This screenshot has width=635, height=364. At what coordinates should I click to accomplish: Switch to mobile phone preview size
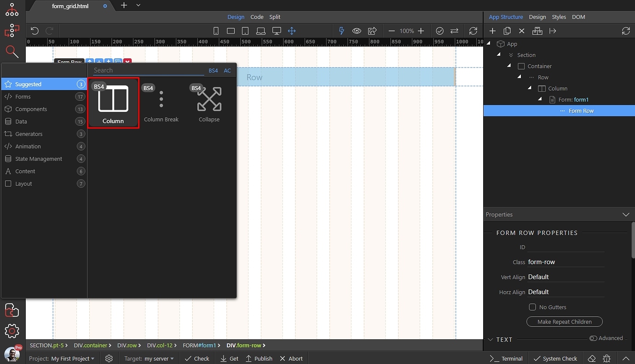coord(216,30)
